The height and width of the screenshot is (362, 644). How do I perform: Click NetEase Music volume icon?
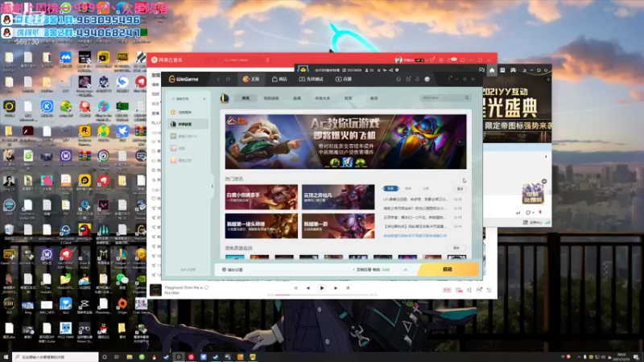(469, 290)
